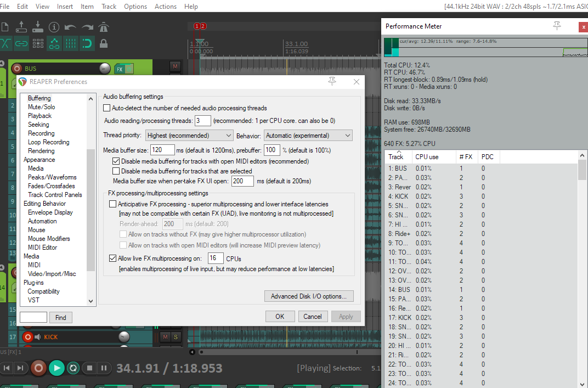Viewport: 588px width, 388px height.
Task: Select Rendering in preferences tree
Action: coord(41,151)
